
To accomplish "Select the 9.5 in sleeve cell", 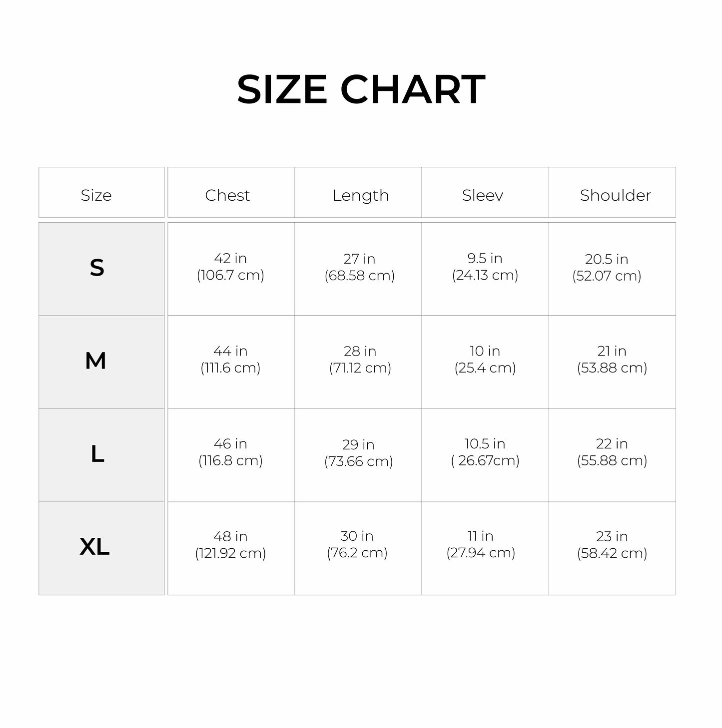I will point(485,267).
